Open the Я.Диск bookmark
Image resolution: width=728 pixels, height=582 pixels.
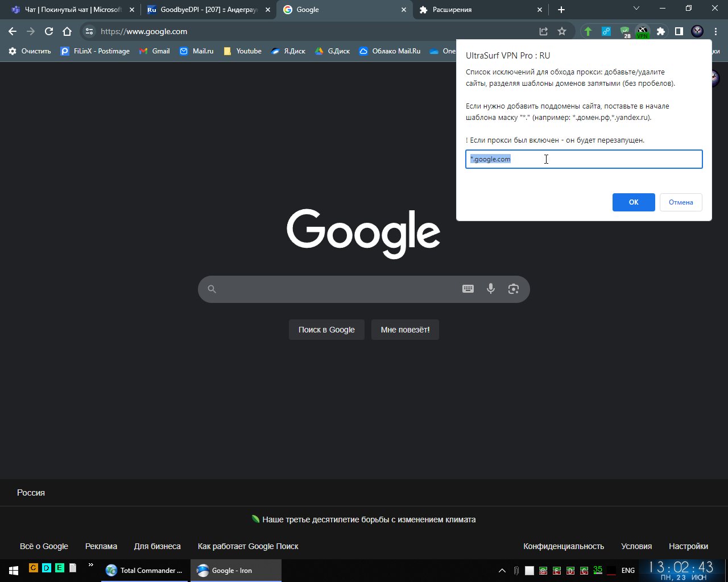288,51
